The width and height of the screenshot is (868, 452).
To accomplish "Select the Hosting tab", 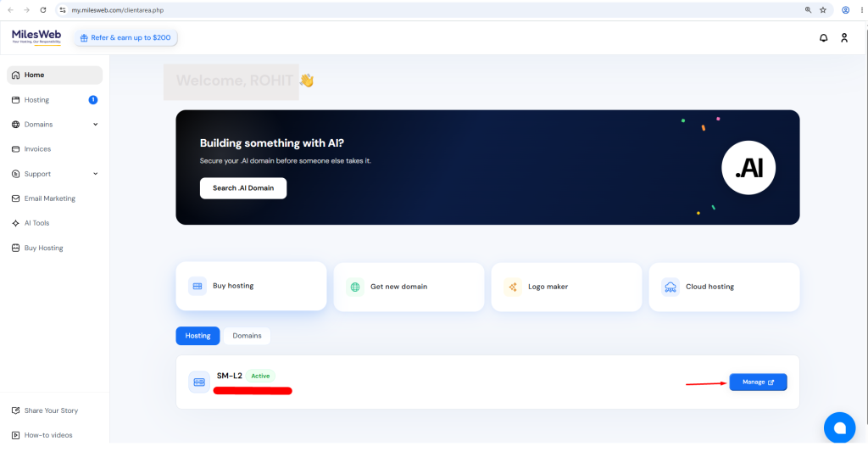I will coord(198,336).
